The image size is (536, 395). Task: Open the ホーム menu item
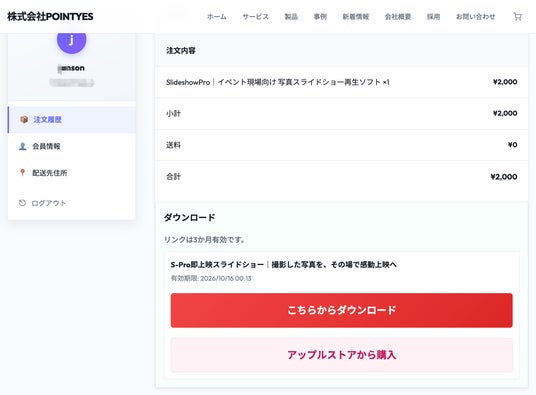tap(217, 16)
